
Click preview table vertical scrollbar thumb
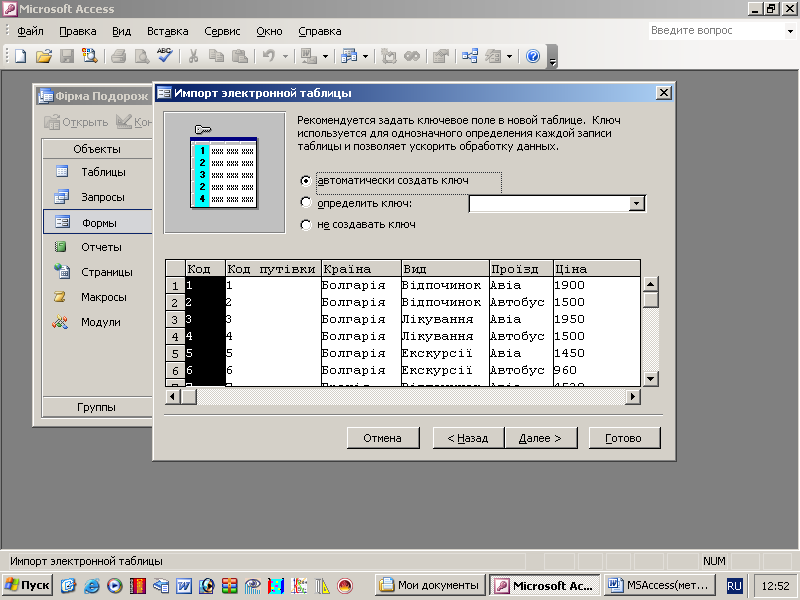coord(650,299)
